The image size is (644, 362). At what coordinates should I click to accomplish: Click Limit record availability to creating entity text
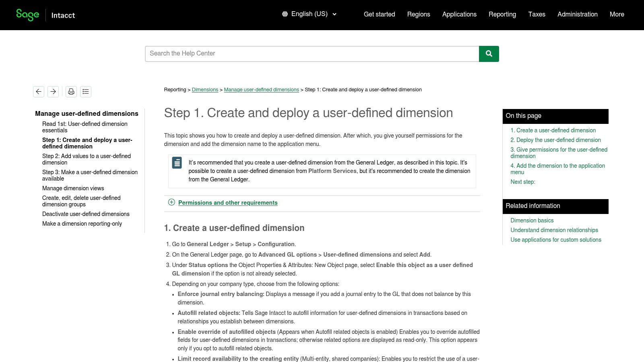[238, 359]
